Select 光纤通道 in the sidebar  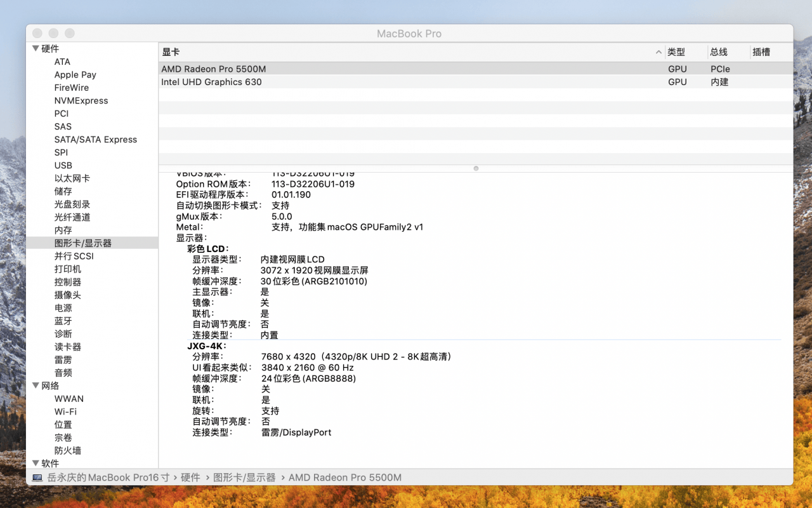click(72, 217)
